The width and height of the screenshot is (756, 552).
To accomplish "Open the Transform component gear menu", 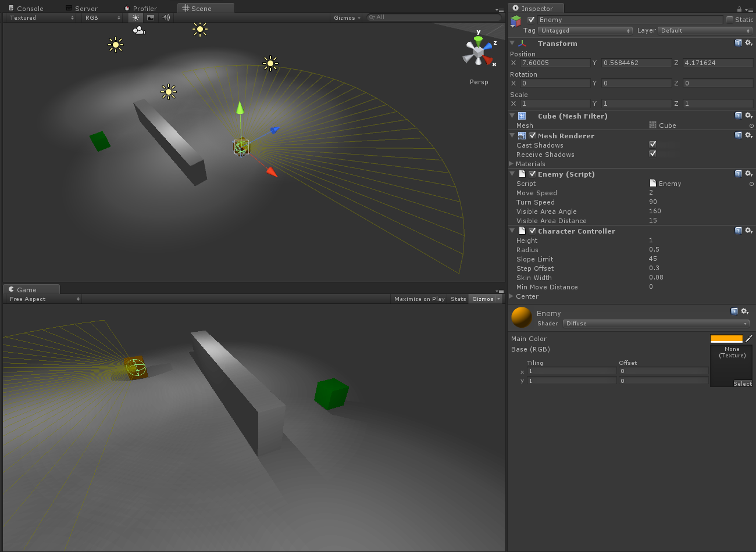I will pos(748,43).
